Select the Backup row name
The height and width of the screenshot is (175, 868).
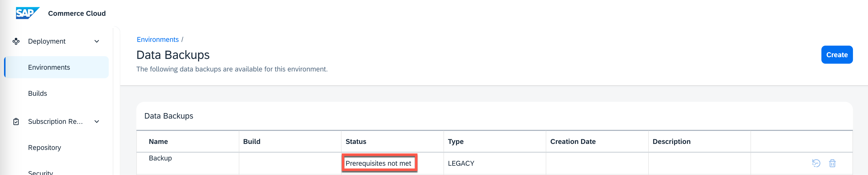160,158
